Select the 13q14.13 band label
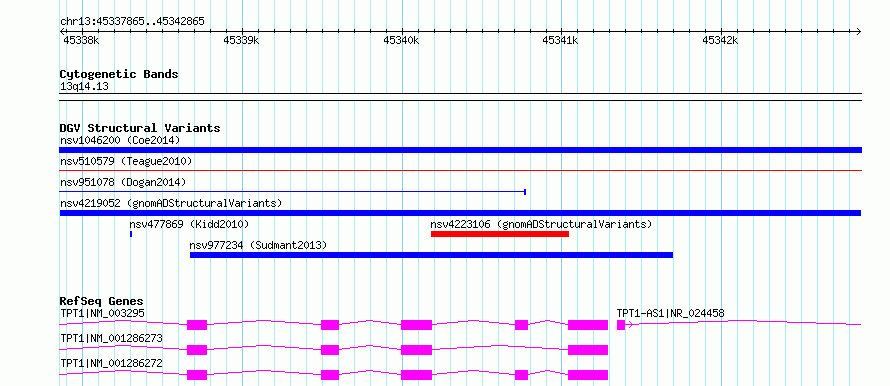This screenshot has width=890, height=386. click(85, 87)
